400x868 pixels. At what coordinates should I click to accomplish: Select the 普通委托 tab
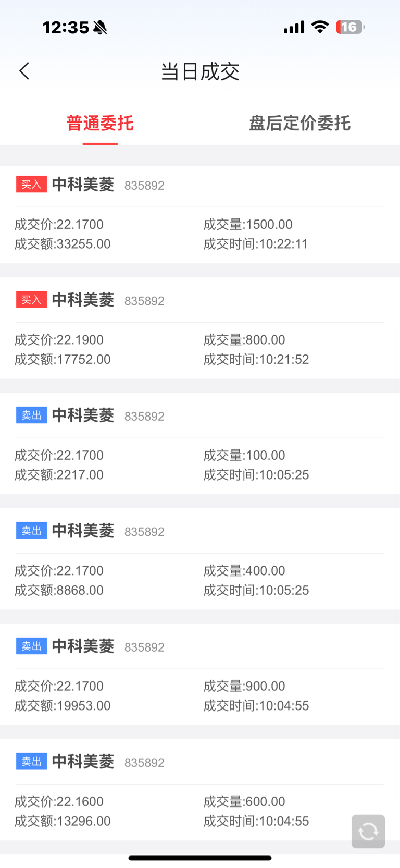pyautogui.click(x=100, y=124)
